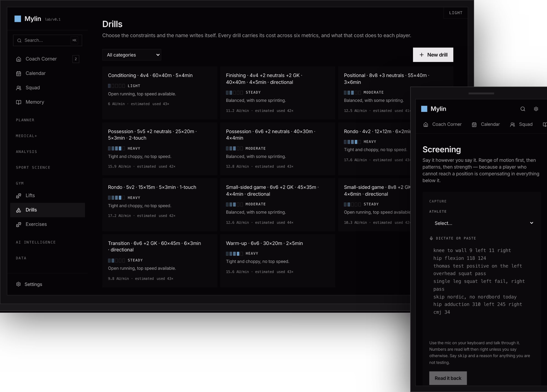Viewport: 547px width, 392px height.
Task: Open the Athlete Select... dropdown
Action: 484,223
